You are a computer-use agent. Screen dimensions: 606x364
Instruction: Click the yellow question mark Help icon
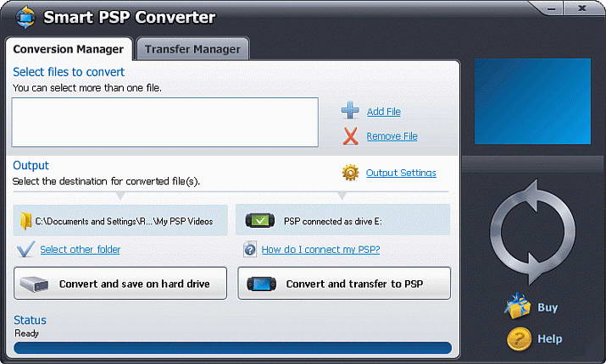click(519, 339)
